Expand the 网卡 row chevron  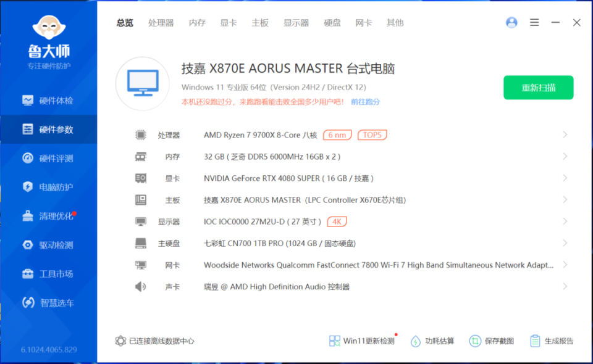tap(565, 265)
